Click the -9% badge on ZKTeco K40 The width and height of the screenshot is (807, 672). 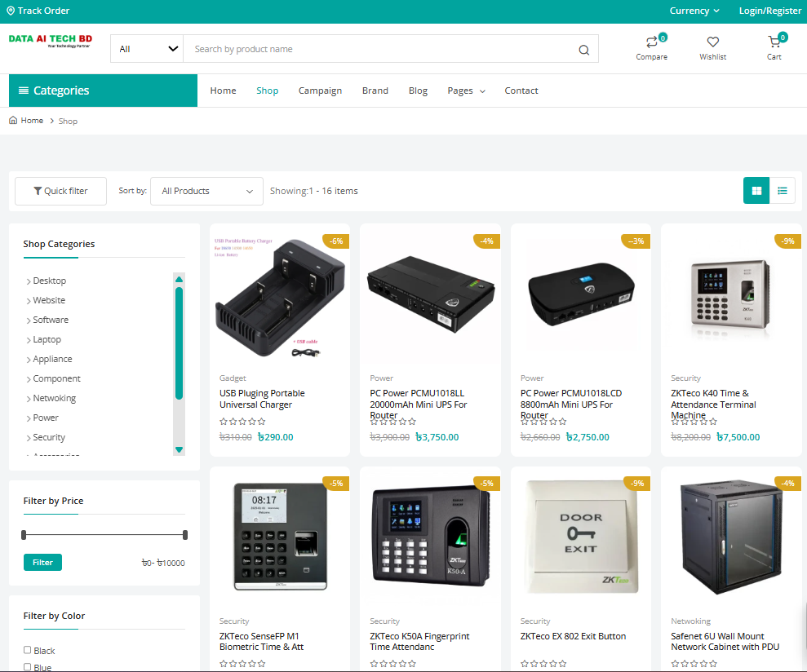pyautogui.click(x=788, y=241)
